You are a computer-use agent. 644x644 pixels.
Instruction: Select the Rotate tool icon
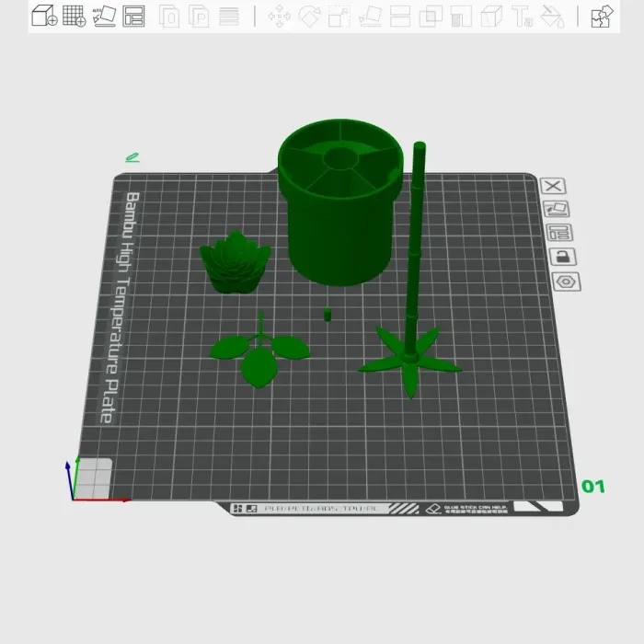point(309,17)
